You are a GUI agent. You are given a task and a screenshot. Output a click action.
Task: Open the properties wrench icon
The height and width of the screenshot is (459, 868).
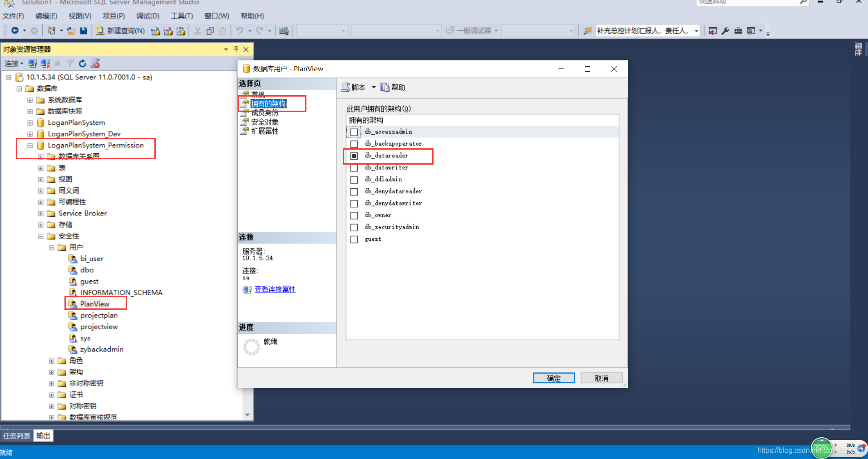pyautogui.click(x=725, y=30)
